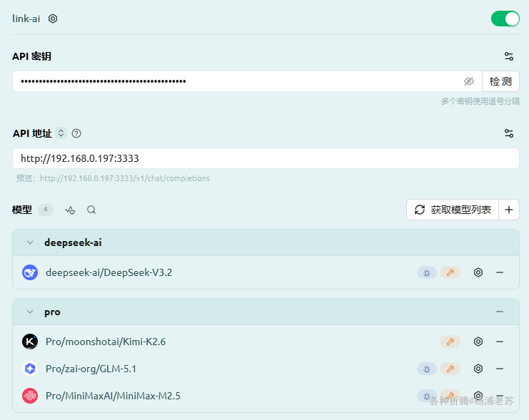Click Kimi-K2.6 tool-use wrench badge

(450, 342)
